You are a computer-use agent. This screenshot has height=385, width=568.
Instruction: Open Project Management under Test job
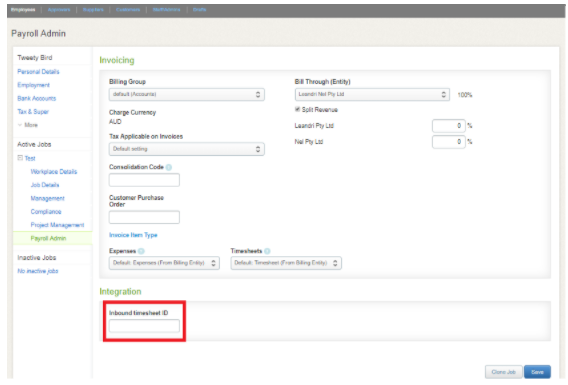(x=57, y=225)
